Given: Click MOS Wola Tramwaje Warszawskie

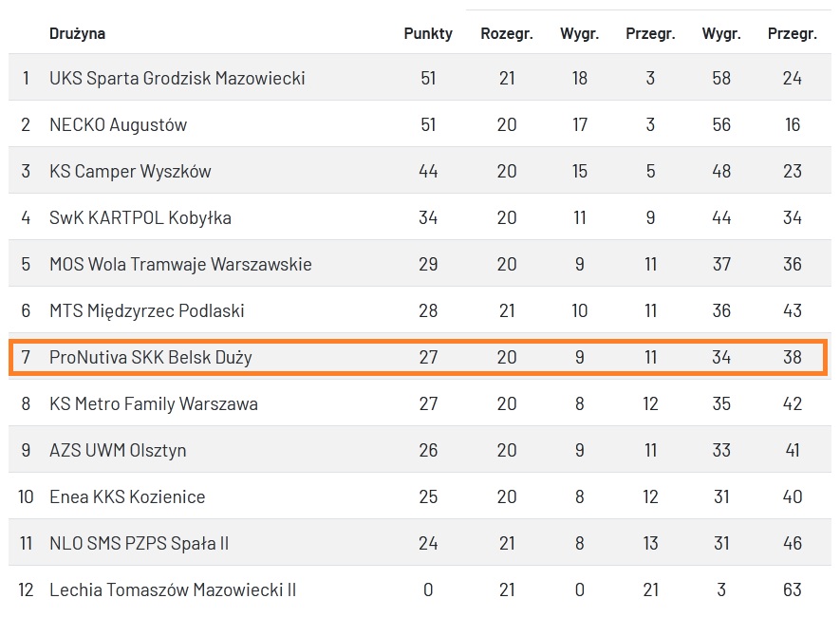Looking at the screenshot, I should pos(180,264).
